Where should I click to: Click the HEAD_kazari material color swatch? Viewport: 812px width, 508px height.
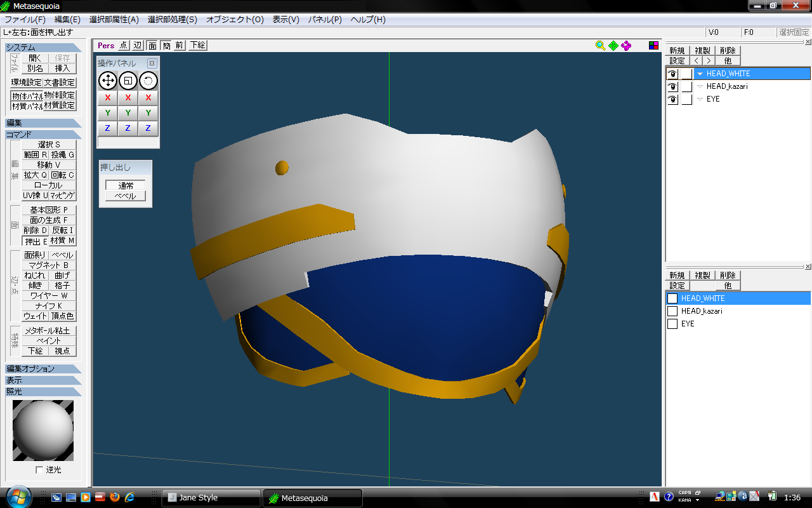(672, 311)
